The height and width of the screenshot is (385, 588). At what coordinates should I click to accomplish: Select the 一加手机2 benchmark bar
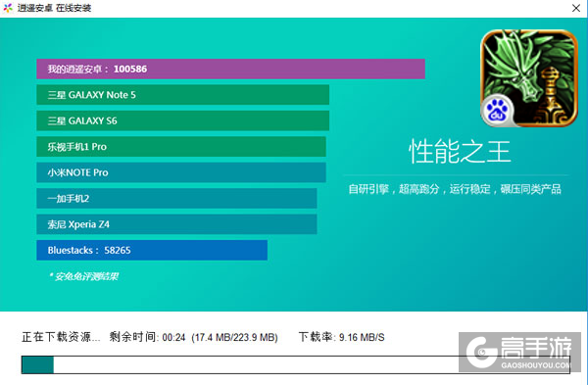pyautogui.click(x=176, y=198)
